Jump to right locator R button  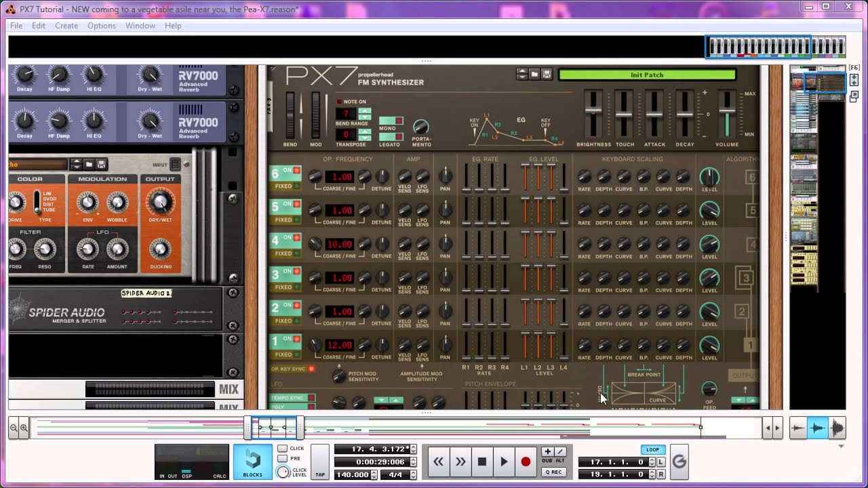coord(661,474)
